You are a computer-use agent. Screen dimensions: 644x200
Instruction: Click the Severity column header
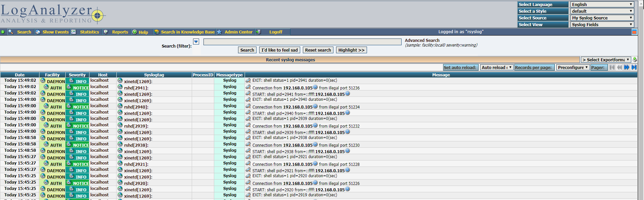pyautogui.click(x=77, y=75)
